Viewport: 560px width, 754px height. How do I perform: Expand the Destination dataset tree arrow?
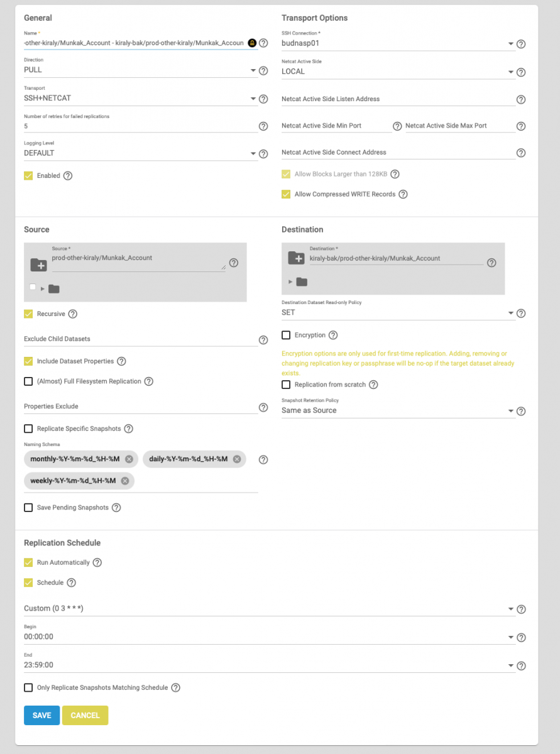[x=290, y=281]
